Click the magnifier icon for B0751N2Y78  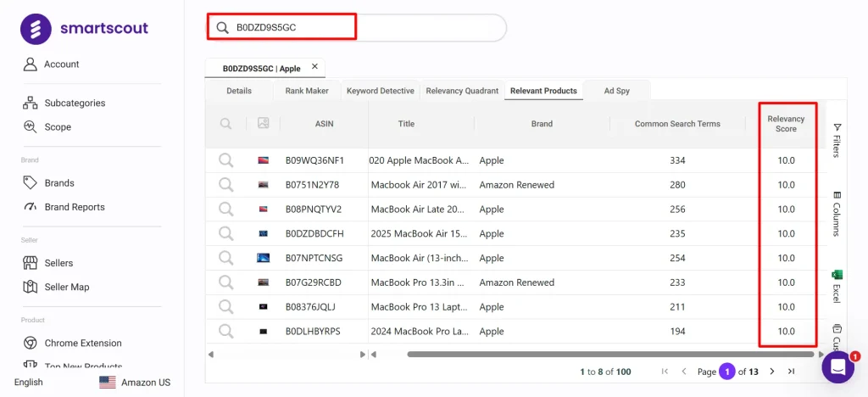(225, 185)
